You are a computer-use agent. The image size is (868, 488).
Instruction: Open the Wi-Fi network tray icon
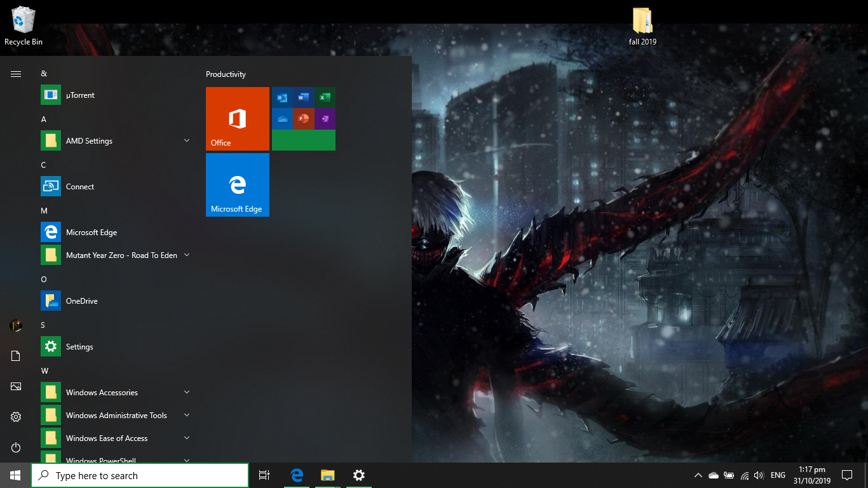(744, 475)
